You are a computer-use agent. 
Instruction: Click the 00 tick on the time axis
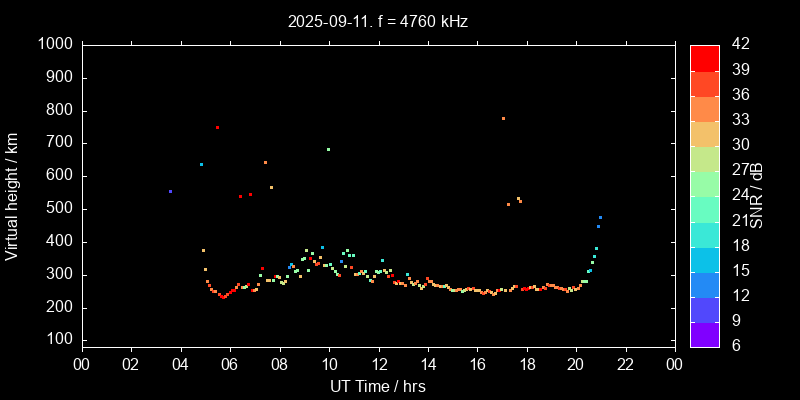82,365
